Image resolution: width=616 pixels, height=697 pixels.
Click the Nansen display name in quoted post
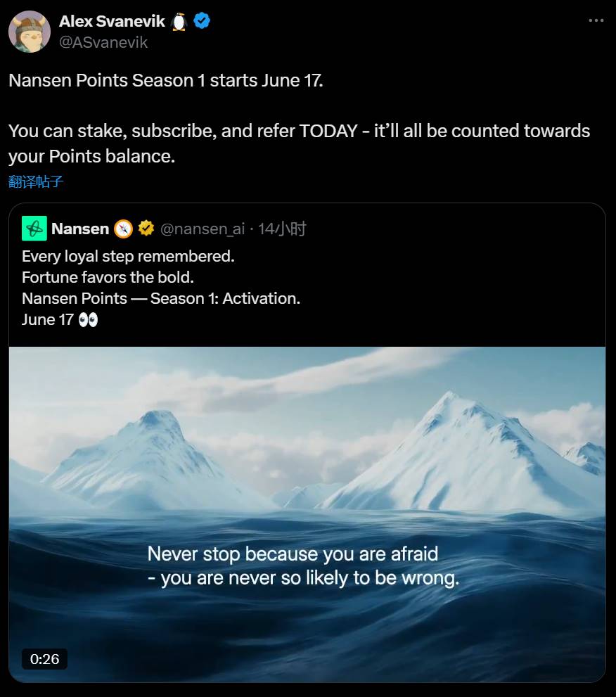pyautogui.click(x=80, y=229)
